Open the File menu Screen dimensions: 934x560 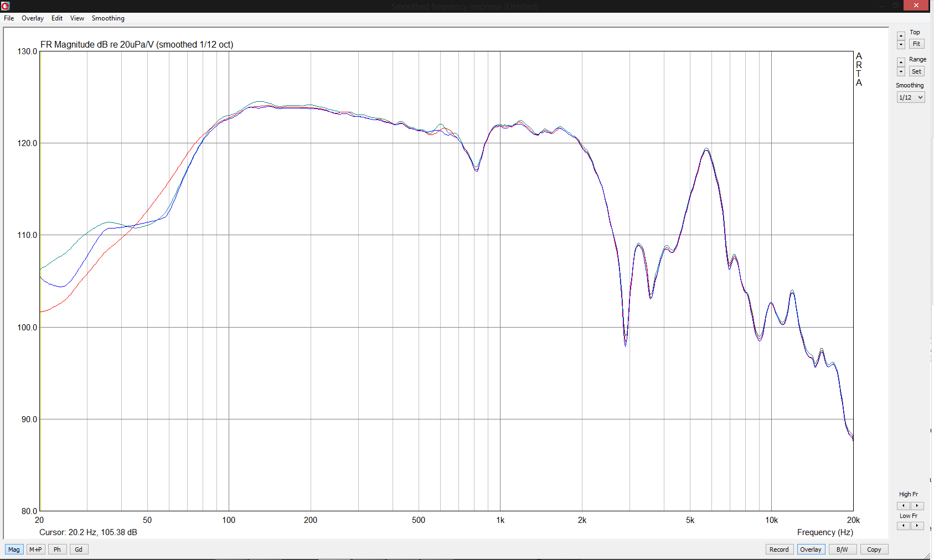9,18
